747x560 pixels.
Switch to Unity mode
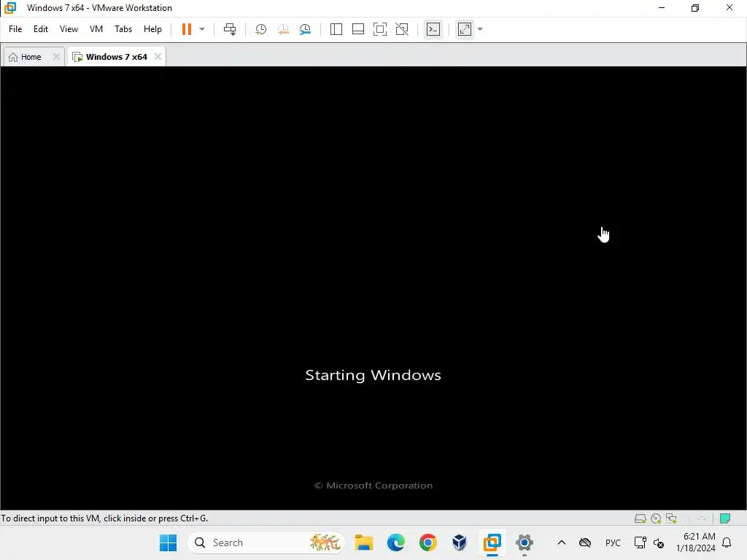pyautogui.click(x=402, y=29)
